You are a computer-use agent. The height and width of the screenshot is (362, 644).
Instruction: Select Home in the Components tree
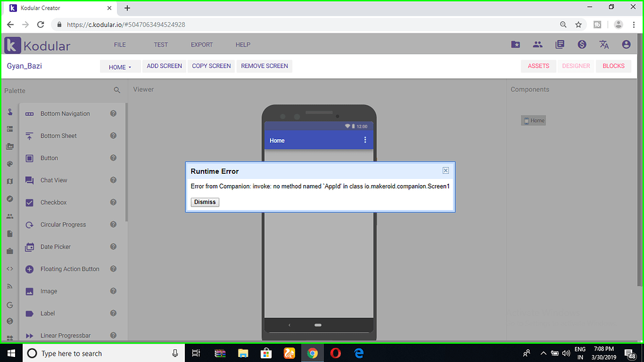point(533,120)
